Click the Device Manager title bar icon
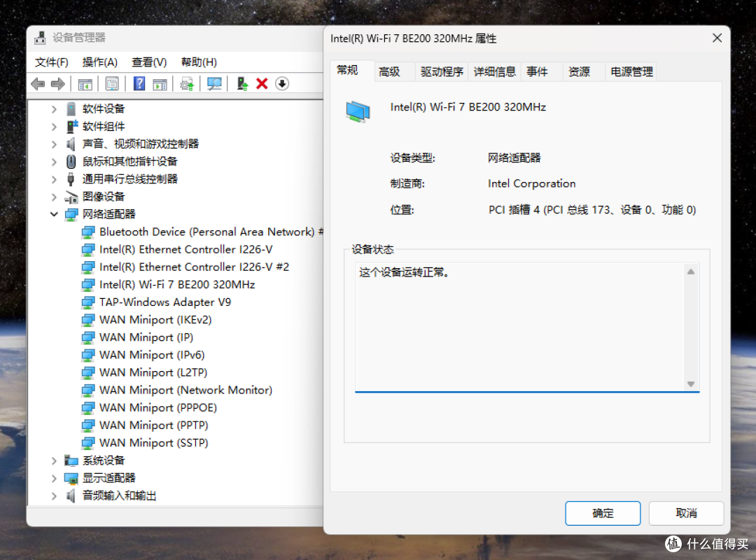This screenshot has width=756, height=560. click(41, 38)
